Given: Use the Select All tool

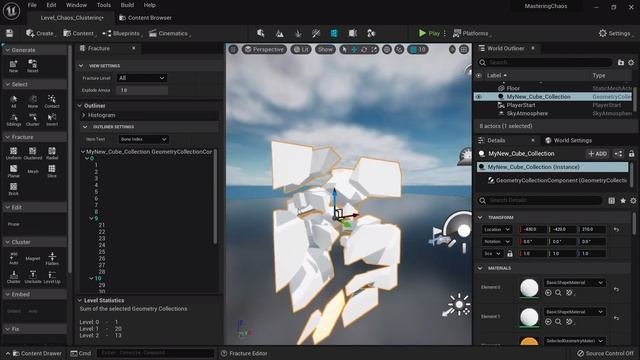Looking at the screenshot, I should tap(13, 101).
